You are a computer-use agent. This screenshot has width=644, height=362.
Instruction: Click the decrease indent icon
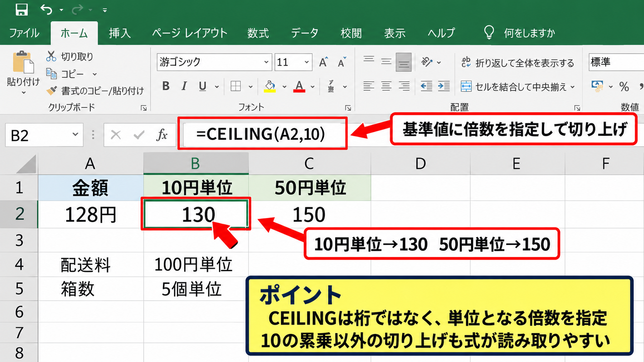(426, 86)
